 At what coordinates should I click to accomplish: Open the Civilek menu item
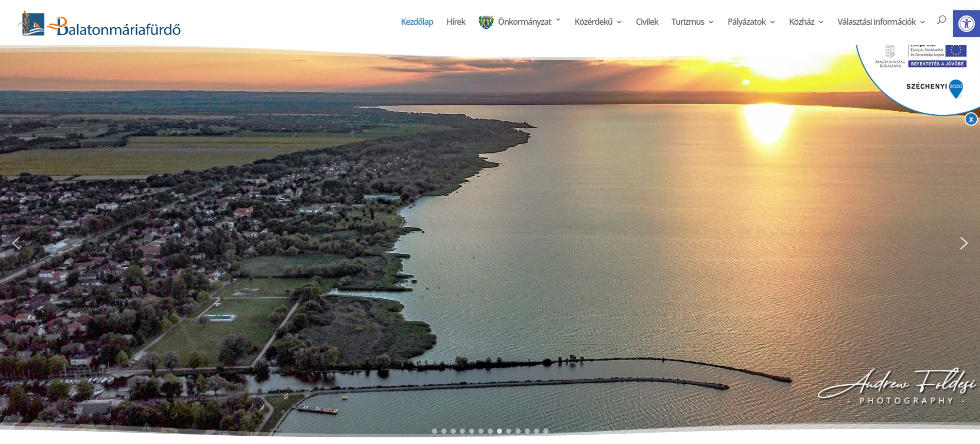tap(647, 22)
